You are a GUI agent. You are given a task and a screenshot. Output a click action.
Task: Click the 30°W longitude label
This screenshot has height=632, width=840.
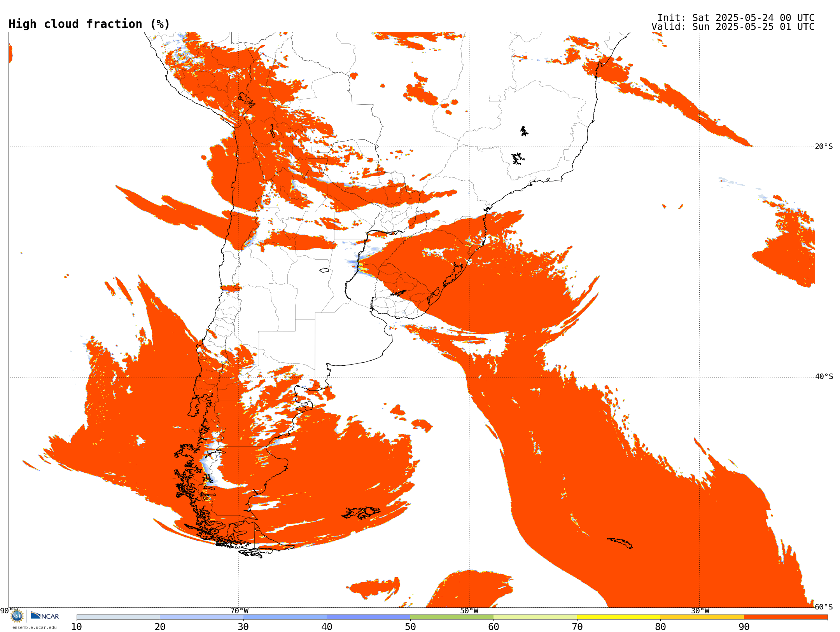pyautogui.click(x=700, y=611)
